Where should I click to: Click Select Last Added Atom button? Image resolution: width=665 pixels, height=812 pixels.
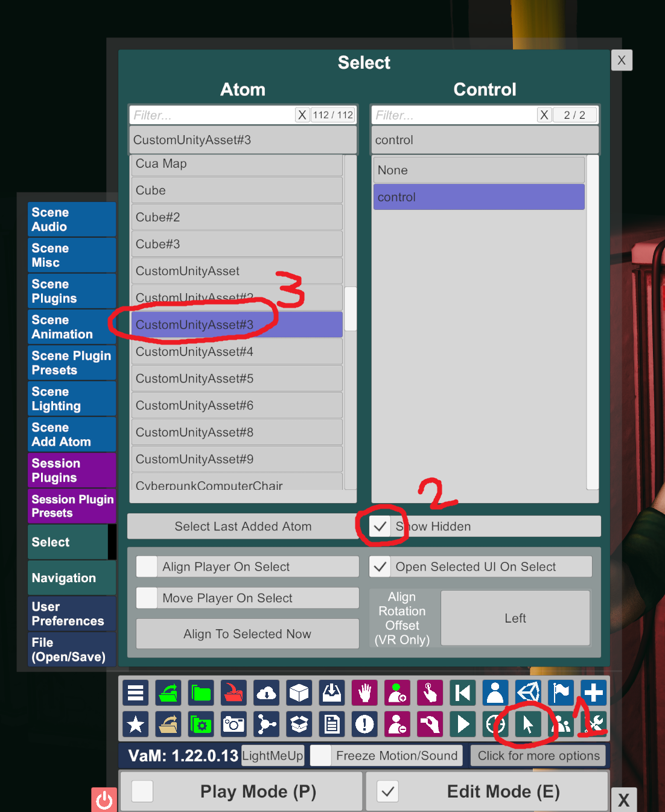(243, 526)
